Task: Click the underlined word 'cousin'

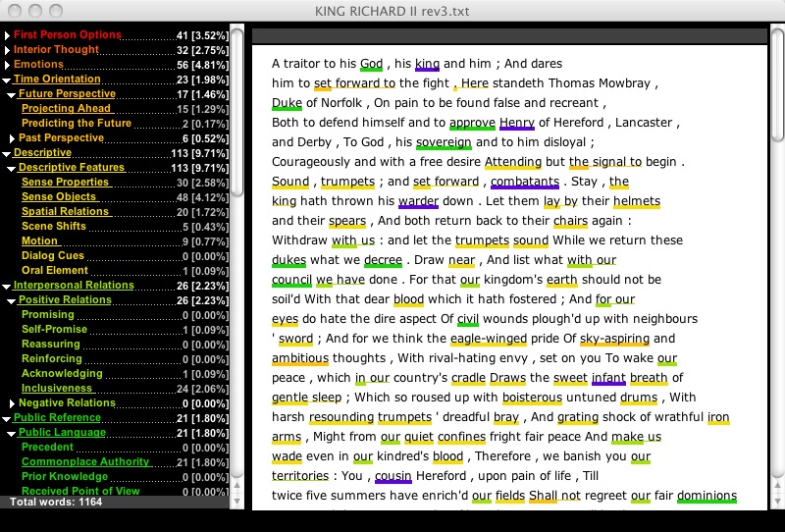Action: 393,476
